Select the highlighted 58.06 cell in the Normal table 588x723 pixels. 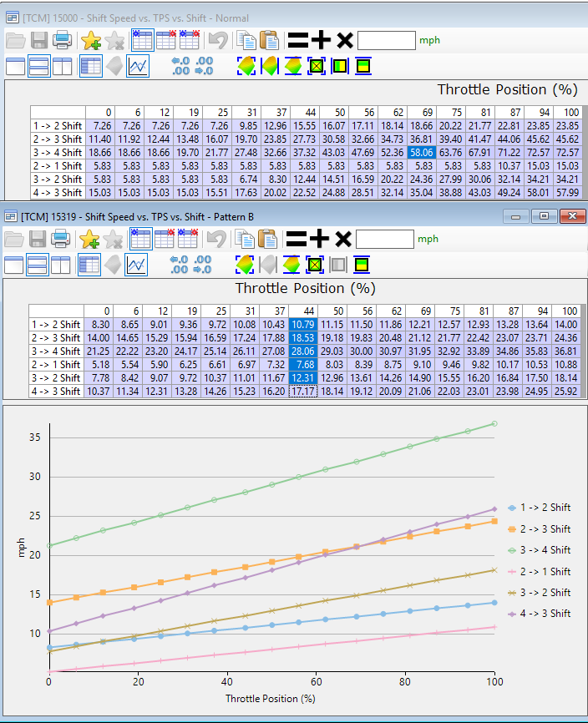[422, 153]
